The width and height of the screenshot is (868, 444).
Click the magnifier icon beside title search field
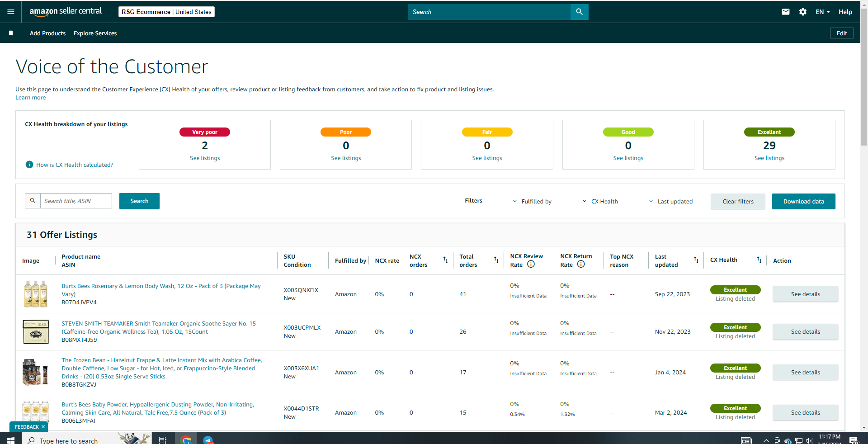click(33, 201)
